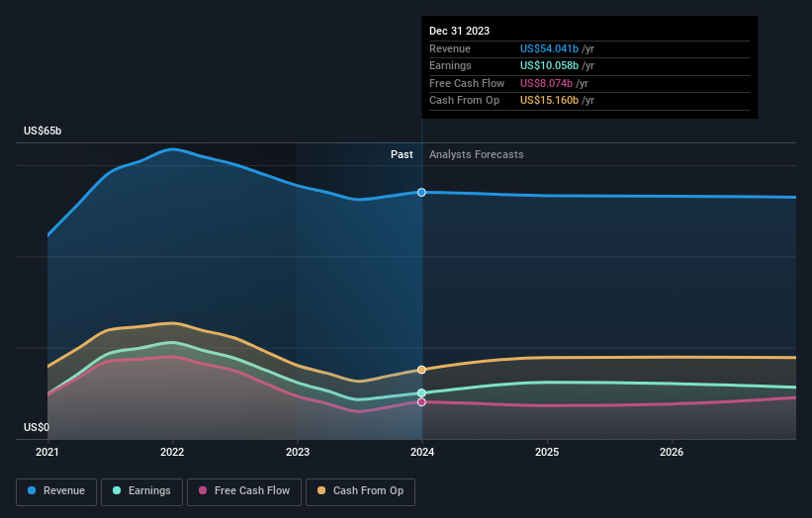Click the 2022 x-axis label

(172, 452)
